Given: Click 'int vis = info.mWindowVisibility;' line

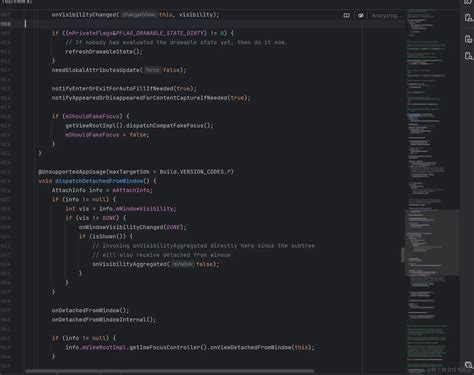Looking at the screenshot, I should click(121, 209).
